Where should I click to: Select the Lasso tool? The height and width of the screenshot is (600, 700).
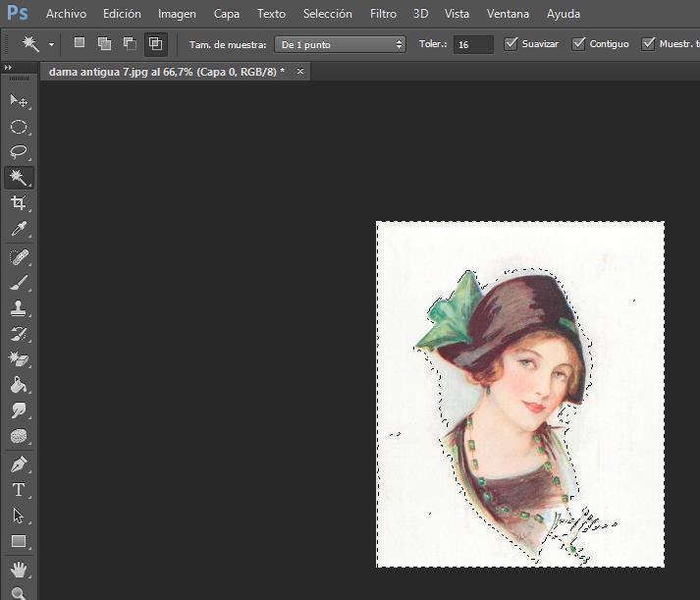tap(19, 152)
